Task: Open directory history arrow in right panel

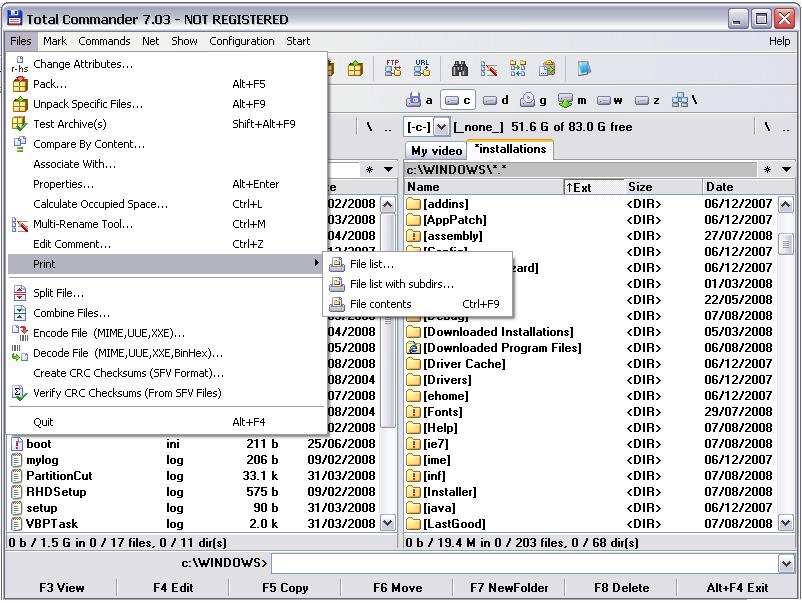Action: [x=787, y=169]
